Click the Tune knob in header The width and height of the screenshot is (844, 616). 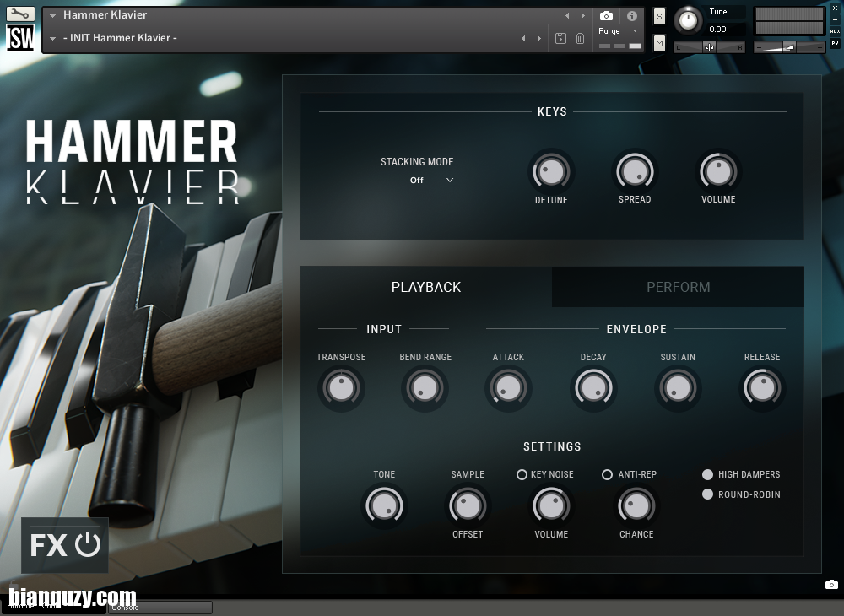(688, 20)
